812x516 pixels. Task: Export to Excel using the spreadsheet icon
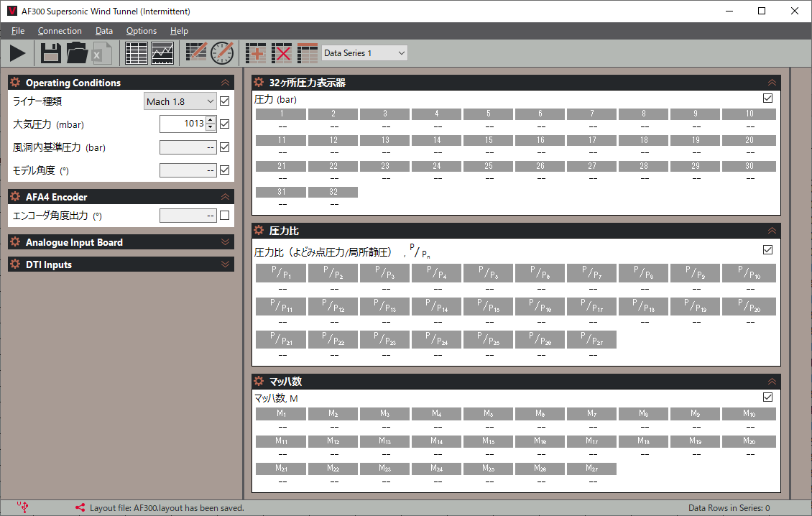[x=101, y=53]
